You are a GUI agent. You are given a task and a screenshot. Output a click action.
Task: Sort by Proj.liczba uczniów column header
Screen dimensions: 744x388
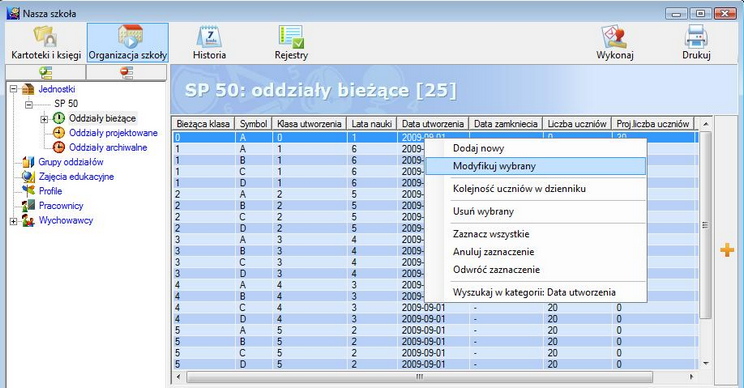(x=653, y=124)
